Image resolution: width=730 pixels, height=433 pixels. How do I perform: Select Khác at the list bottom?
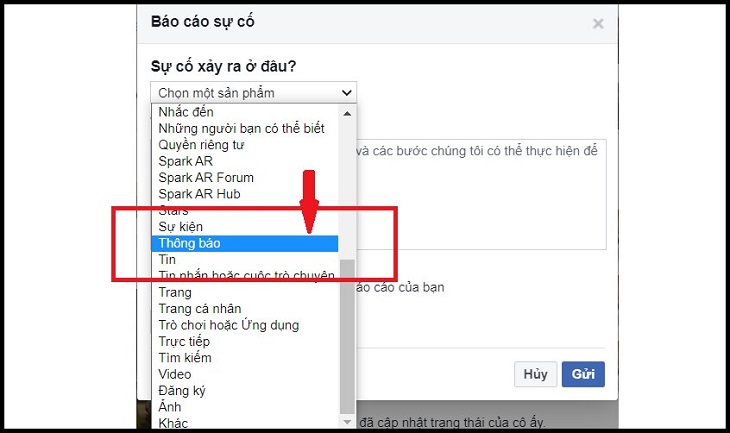tap(245, 423)
